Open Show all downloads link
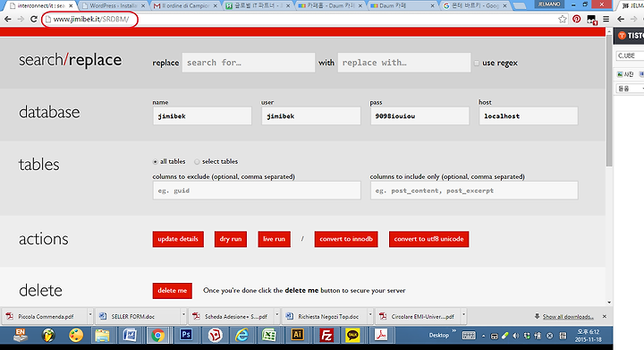This screenshot has height=350, width=644. 568,316
